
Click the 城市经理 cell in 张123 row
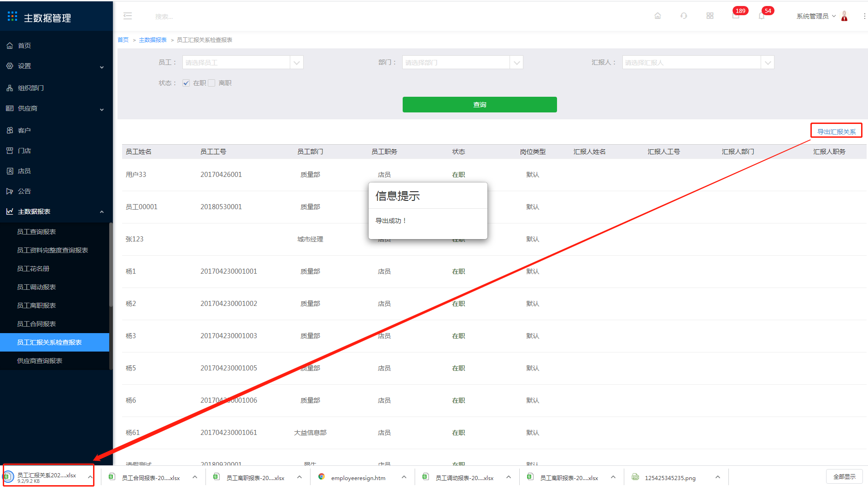[310, 239]
